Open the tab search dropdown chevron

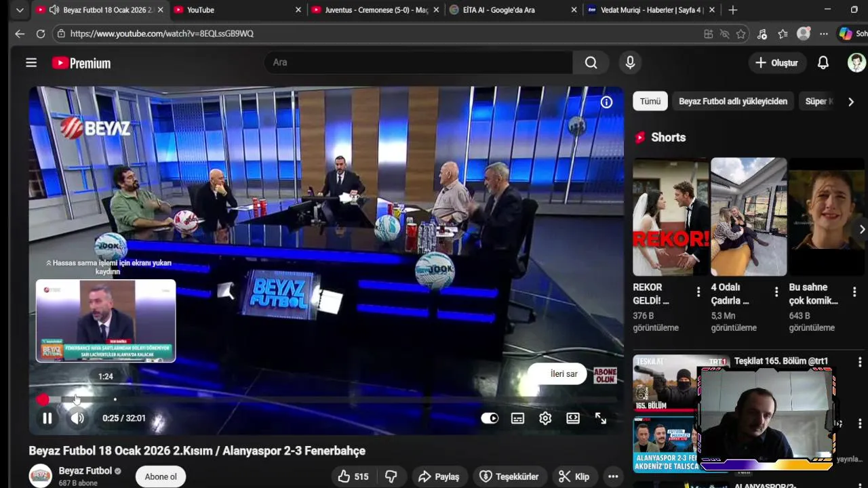pos(20,10)
